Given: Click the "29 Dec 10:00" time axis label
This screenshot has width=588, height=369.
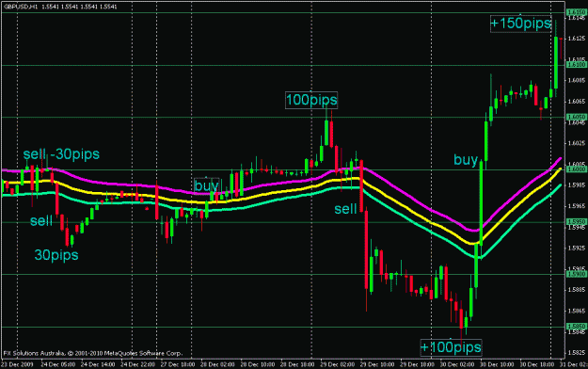Looking at the screenshot, I should 377,364.
